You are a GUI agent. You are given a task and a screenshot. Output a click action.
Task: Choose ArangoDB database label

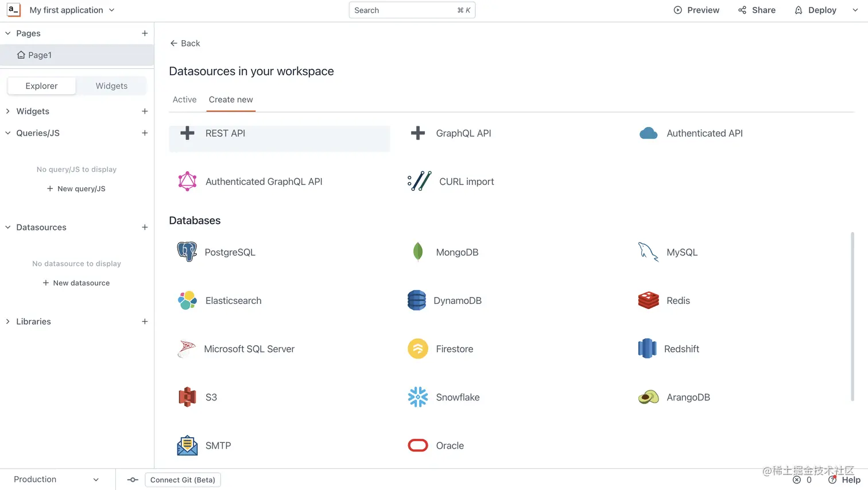tap(688, 398)
